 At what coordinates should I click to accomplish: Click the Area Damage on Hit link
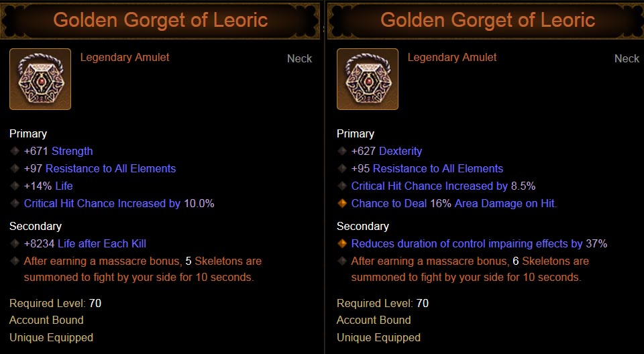coord(505,203)
